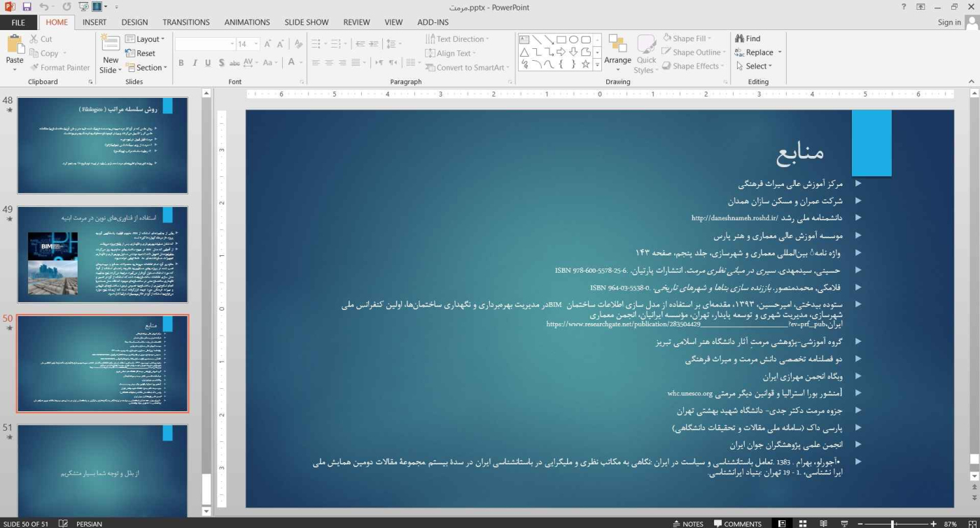The width and height of the screenshot is (980, 528).
Task: Click the Save icon in quick access toolbar
Action: coord(27,7)
